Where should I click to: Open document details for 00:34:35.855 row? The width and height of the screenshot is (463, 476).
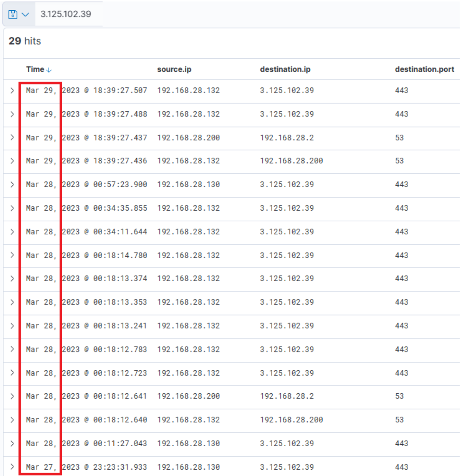12,208
